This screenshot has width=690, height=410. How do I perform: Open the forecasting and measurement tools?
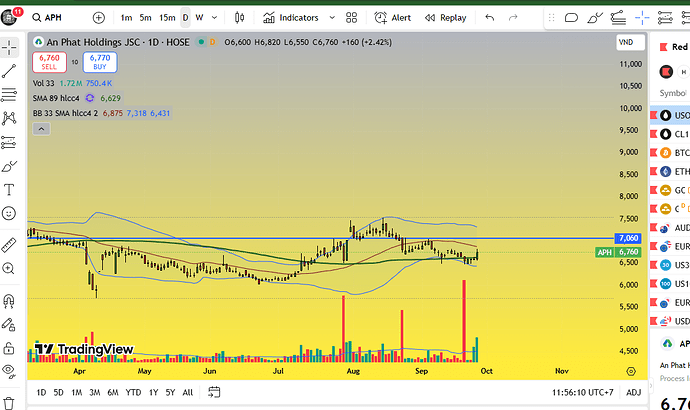(x=9, y=142)
